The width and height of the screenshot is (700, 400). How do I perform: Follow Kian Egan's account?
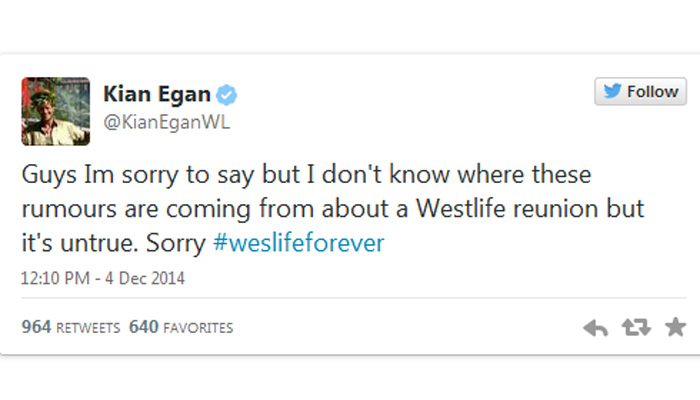point(640,92)
